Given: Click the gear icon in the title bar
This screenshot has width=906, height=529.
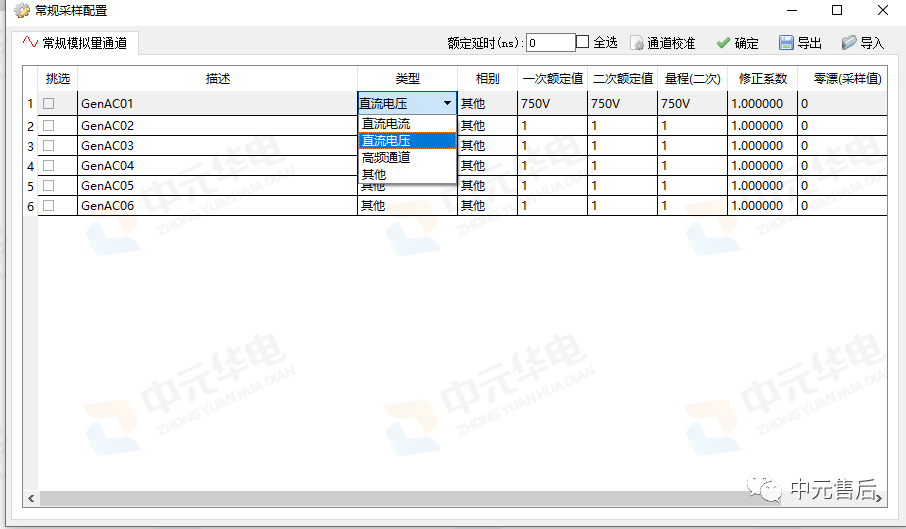Looking at the screenshot, I should point(22,10).
